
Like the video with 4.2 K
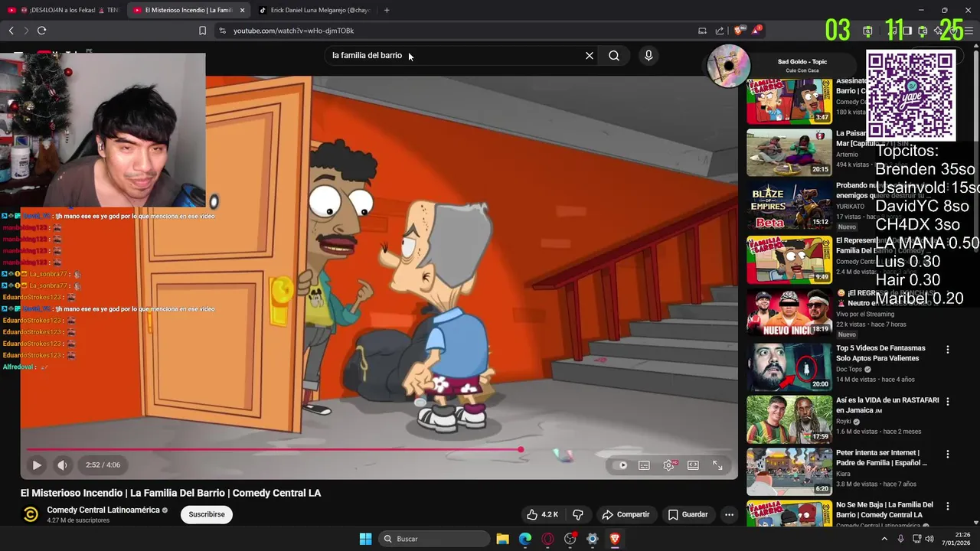coord(542,514)
